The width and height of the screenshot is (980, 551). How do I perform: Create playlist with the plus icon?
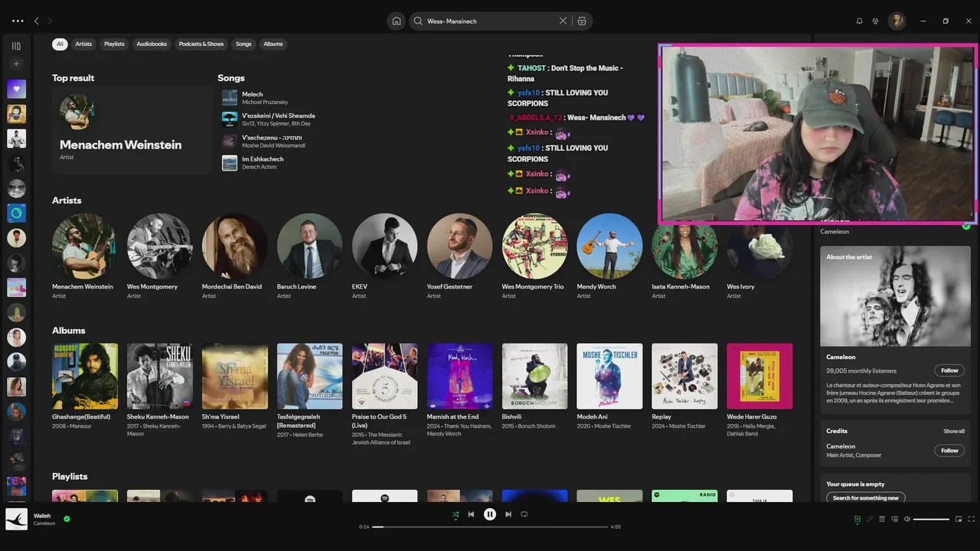pyautogui.click(x=16, y=64)
